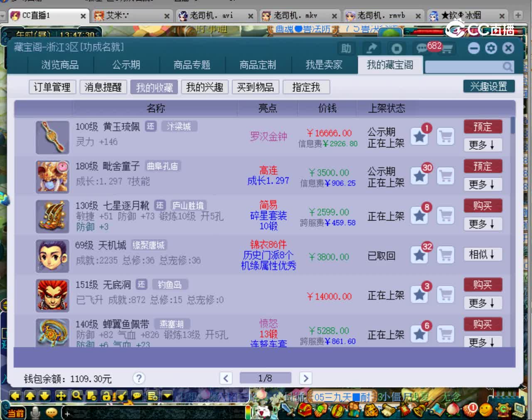Click the yellow left arrow chat toolbar icon
The image size is (532, 420).
[x=15, y=395]
